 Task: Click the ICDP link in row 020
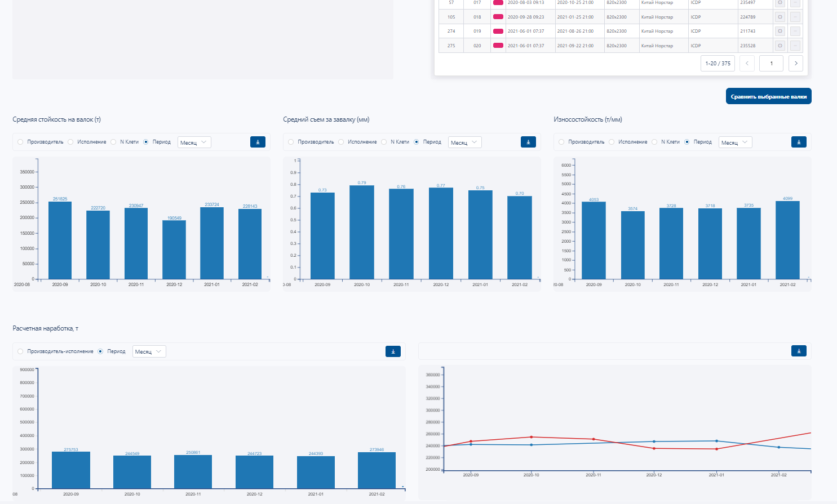tap(696, 46)
